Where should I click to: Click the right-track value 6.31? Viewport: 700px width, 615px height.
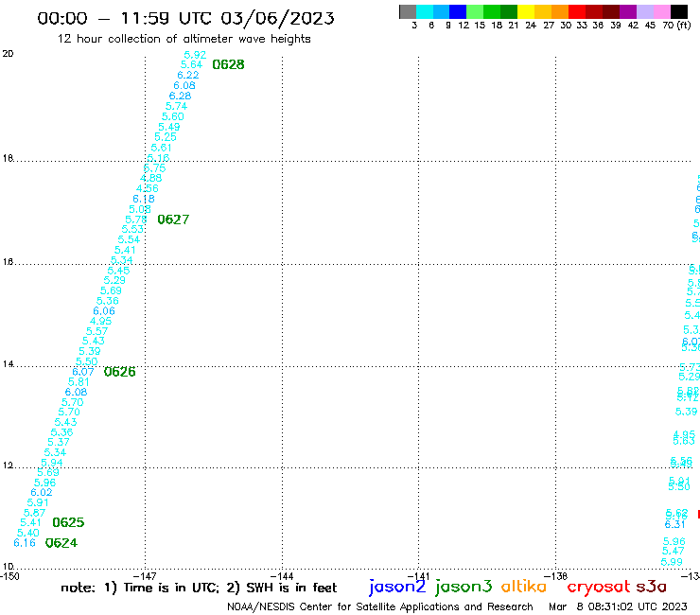tap(674, 525)
